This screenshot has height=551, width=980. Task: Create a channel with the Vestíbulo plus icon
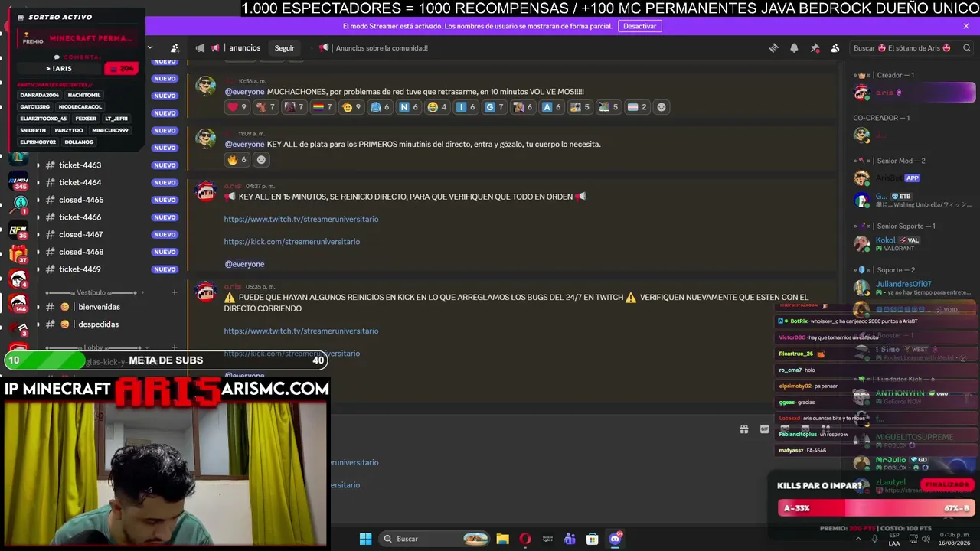(x=174, y=292)
